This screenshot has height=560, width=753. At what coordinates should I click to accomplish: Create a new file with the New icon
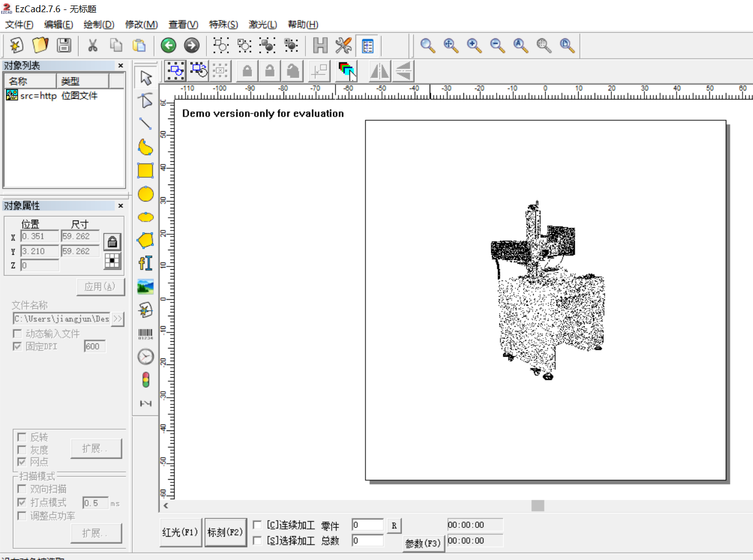point(17,45)
